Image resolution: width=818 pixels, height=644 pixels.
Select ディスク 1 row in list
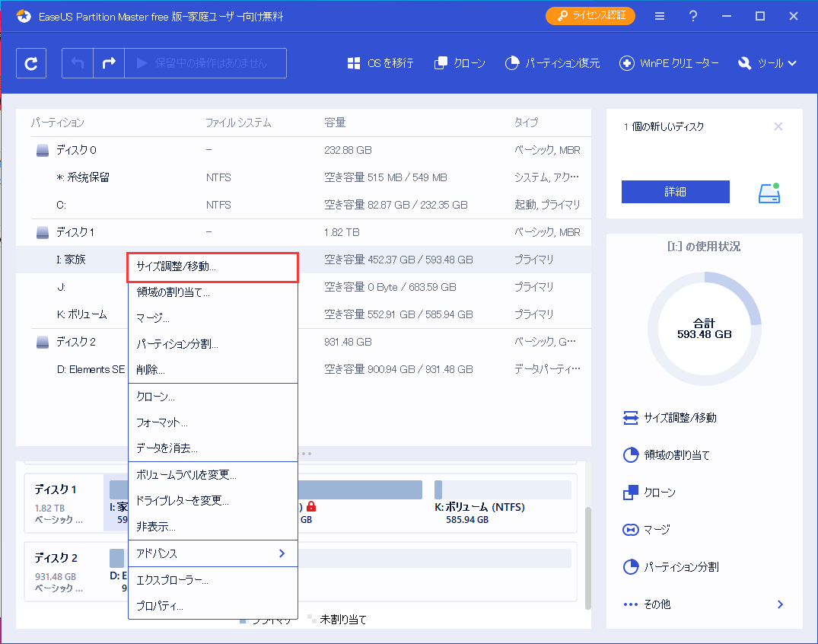point(304,232)
